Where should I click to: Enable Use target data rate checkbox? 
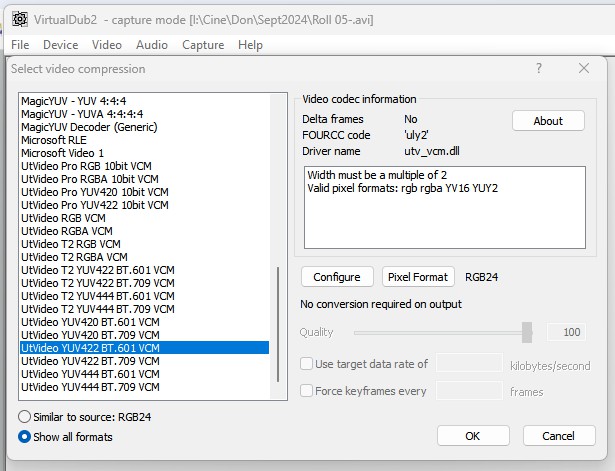[x=307, y=364]
